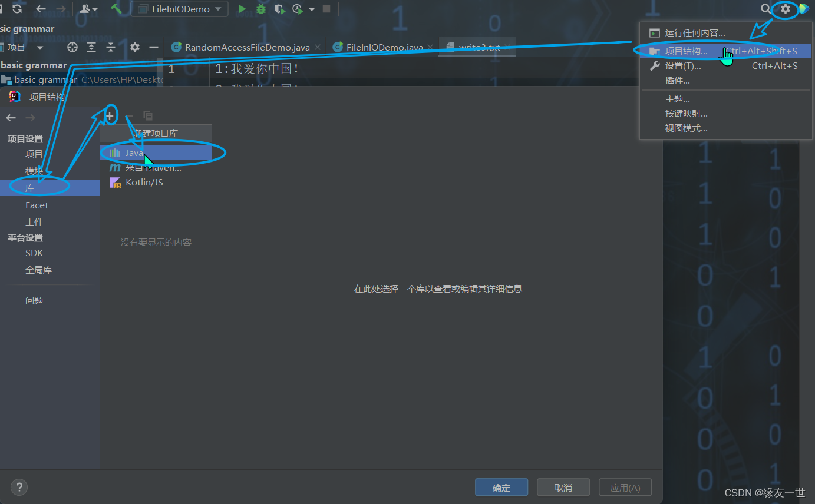The image size is (815, 504).
Task: Select SDK under 平台设置
Action: coord(50,253)
